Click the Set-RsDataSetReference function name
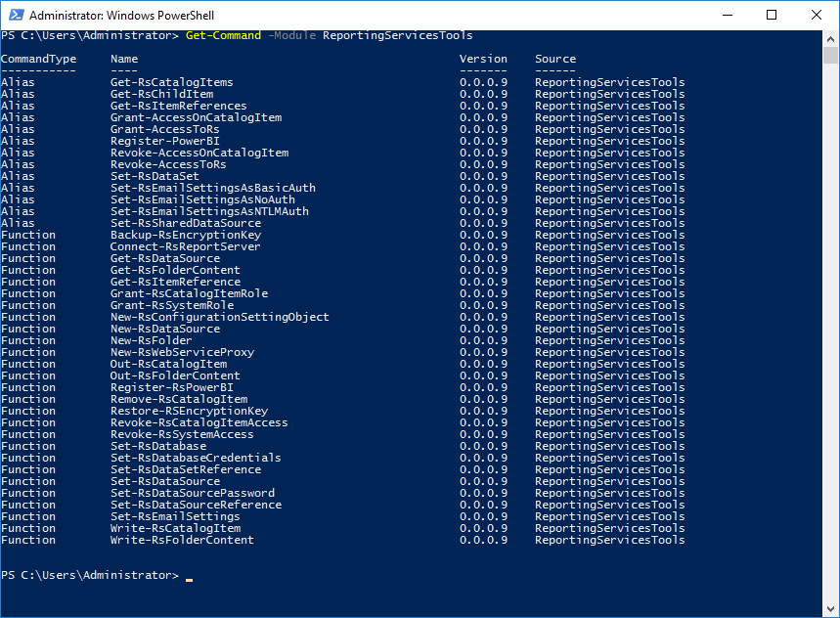 click(x=186, y=470)
